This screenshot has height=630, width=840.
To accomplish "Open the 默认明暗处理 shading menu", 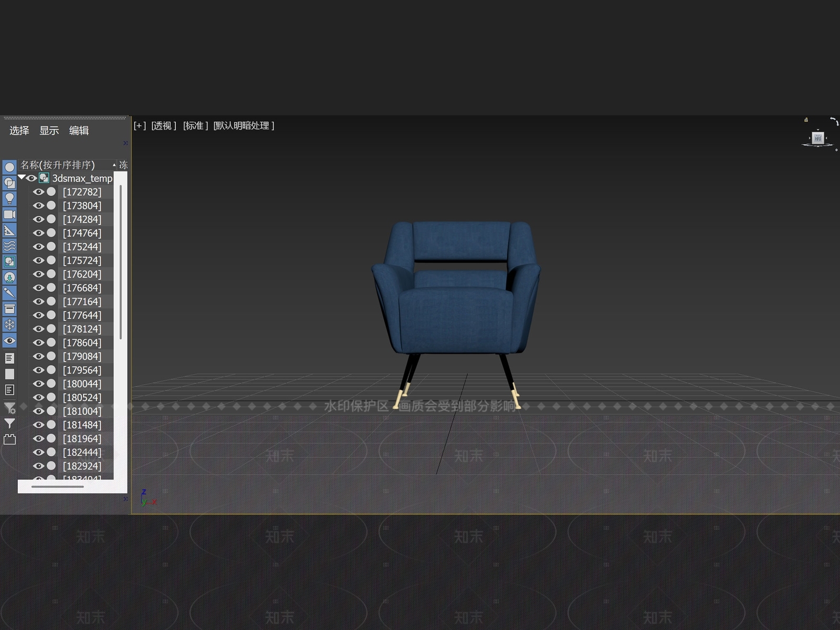I will (x=244, y=125).
